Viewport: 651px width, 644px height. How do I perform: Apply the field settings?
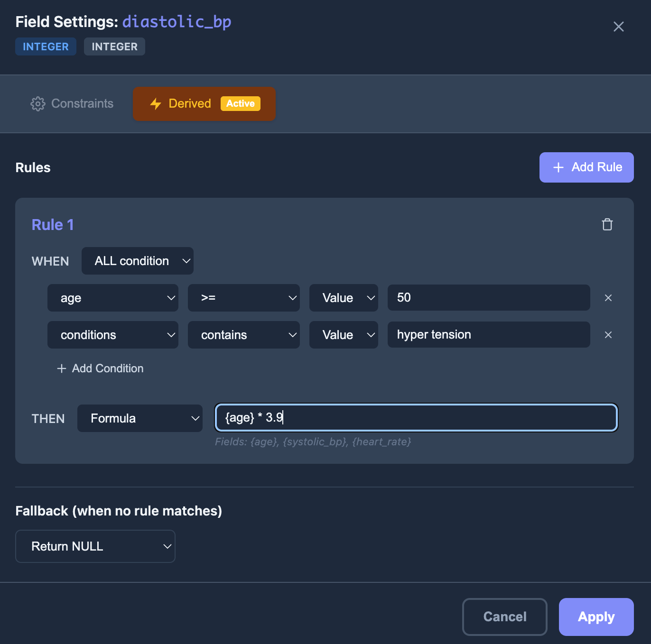coord(596,617)
